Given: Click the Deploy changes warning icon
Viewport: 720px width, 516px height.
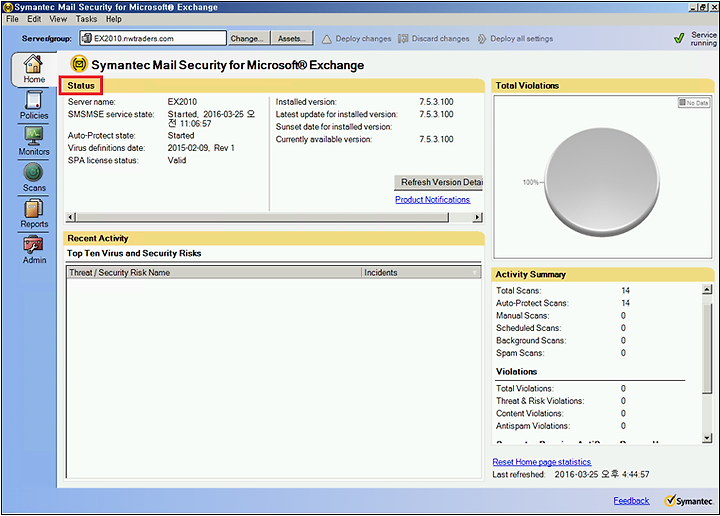Looking at the screenshot, I should (326, 39).
